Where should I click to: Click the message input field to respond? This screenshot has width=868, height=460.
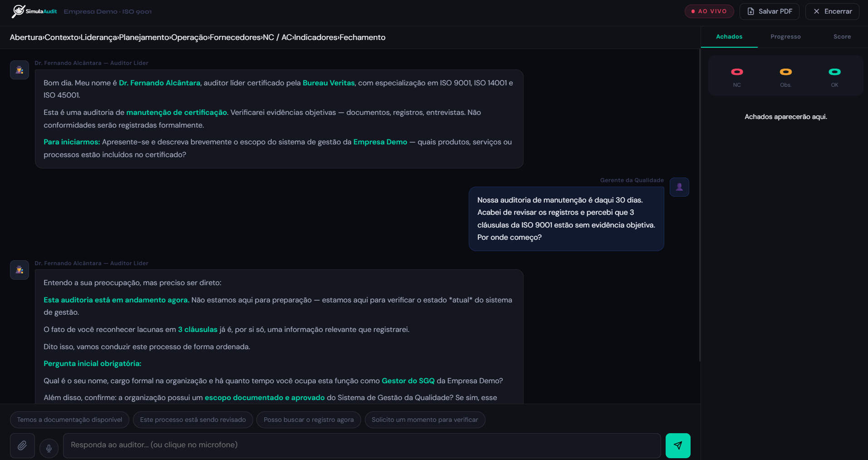point(363,445)
